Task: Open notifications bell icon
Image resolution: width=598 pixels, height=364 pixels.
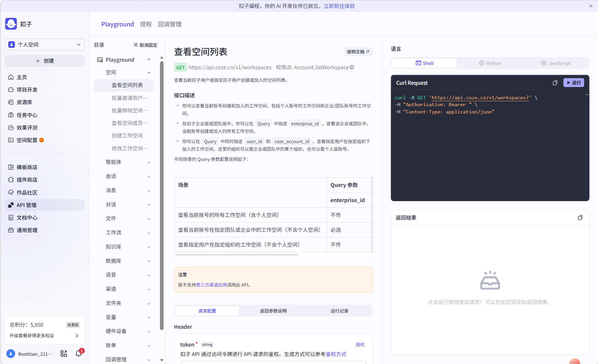Action: (79, 354)
